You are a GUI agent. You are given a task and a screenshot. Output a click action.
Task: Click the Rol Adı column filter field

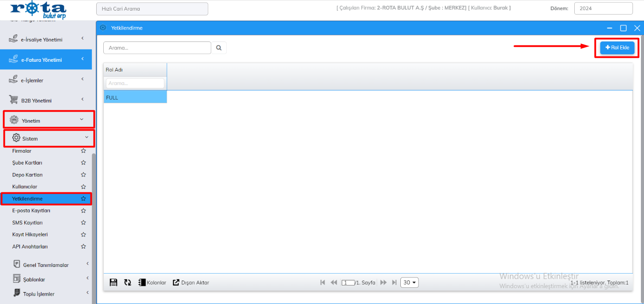[x=135, y=83]
